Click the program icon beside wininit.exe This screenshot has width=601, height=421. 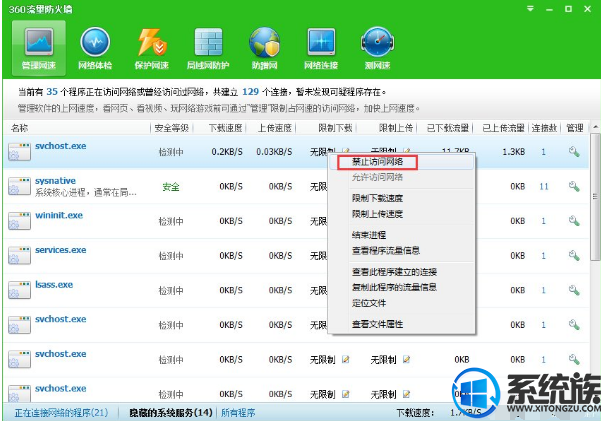19,221
